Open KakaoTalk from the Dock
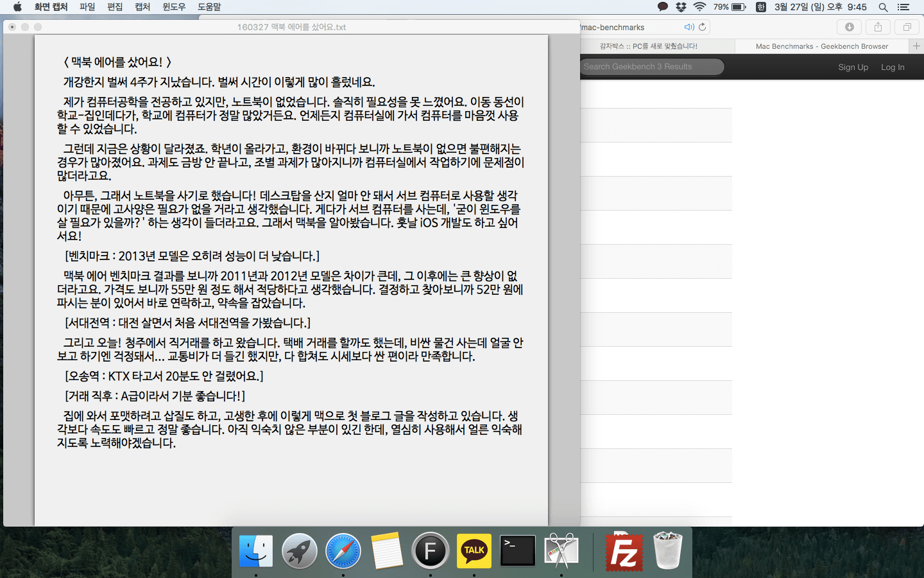The image size is (924, 578). (x=474, y=551)
